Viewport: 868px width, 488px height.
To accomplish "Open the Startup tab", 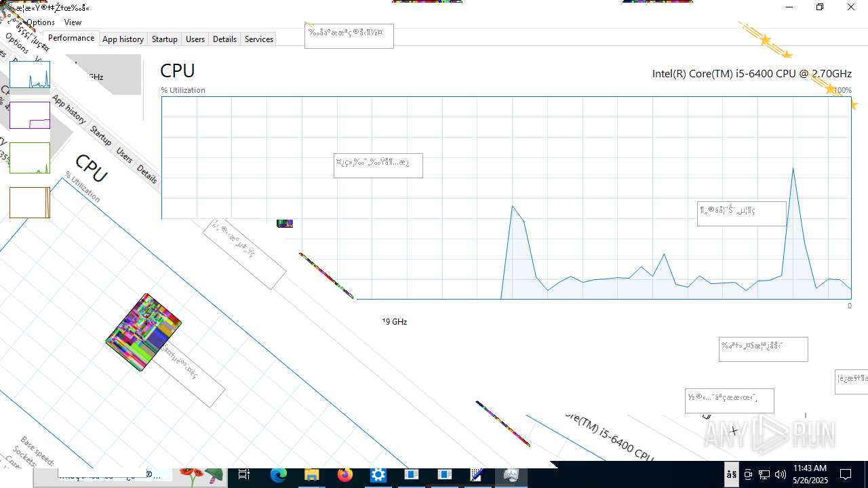I will [164, 39].
